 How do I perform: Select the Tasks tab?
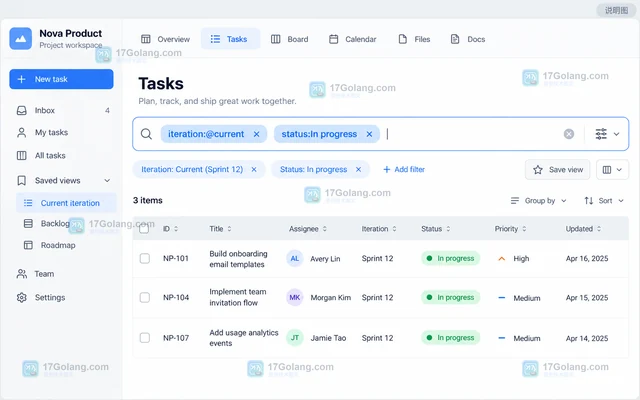230,39
